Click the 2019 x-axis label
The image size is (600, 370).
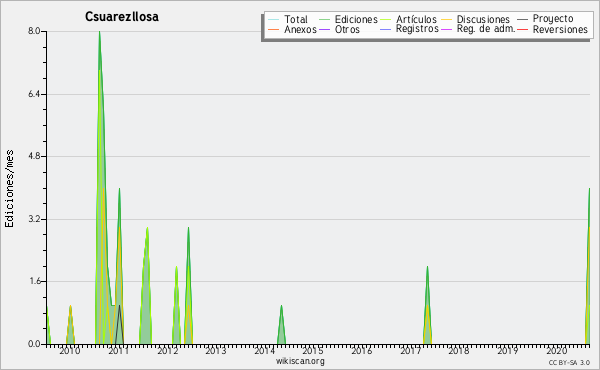[507, 351]
